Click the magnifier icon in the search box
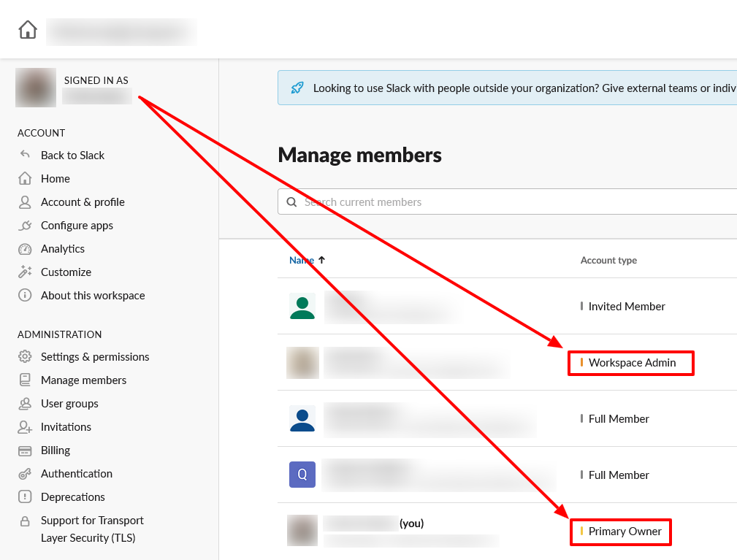Viewport: 737px width, 560px height. (291, 202)
